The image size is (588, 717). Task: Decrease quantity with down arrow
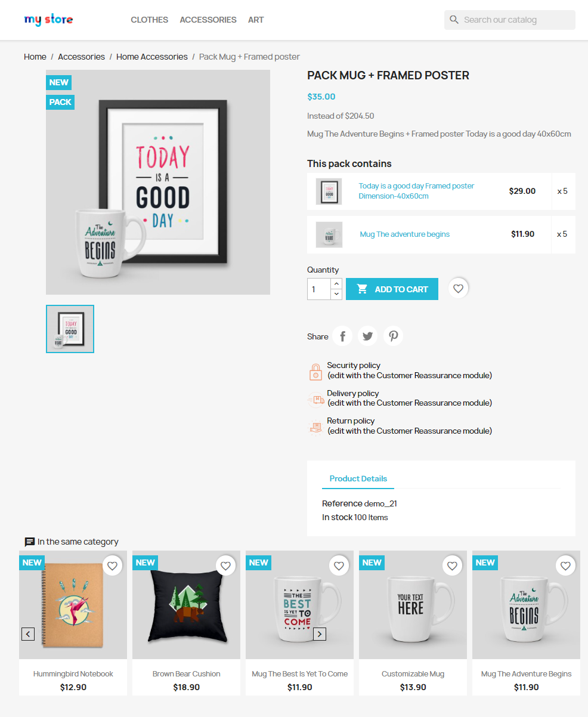click(336, 294)
